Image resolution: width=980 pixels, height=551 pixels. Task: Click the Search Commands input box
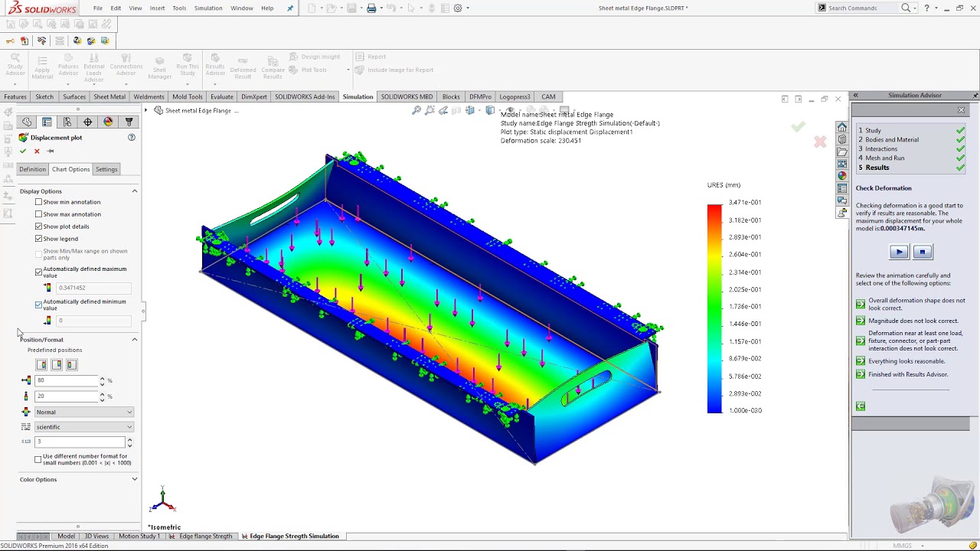click(x=863, y=8)
